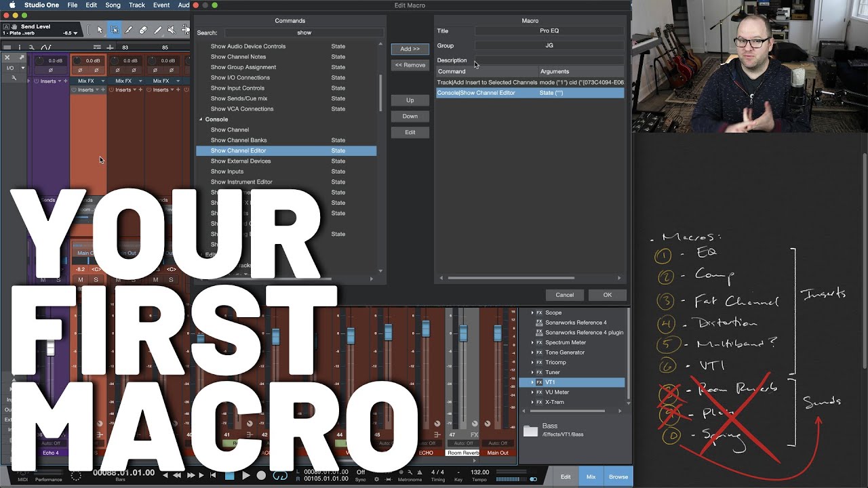
Task: Toggle phase invert on purple channel
Action: (x=50, y=70)
